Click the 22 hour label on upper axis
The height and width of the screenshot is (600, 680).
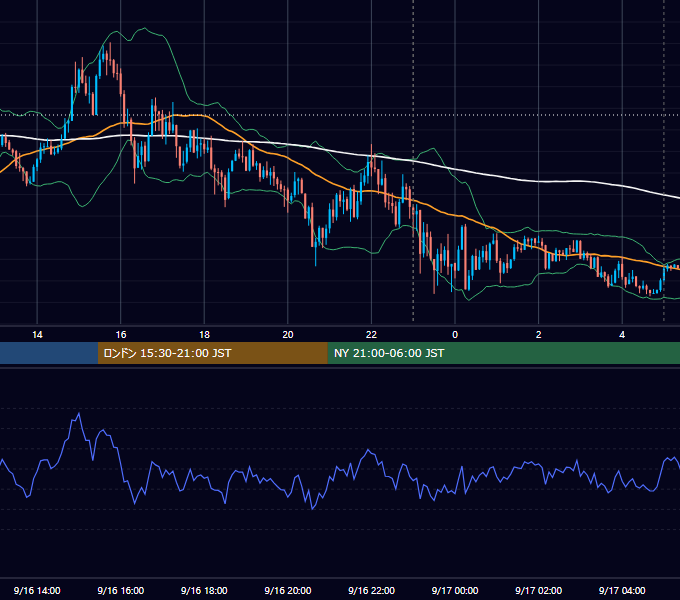[371, 335]
